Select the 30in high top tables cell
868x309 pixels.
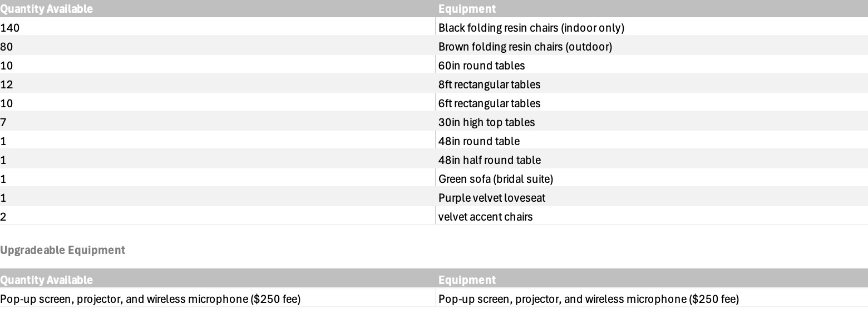tap(486, 122)
